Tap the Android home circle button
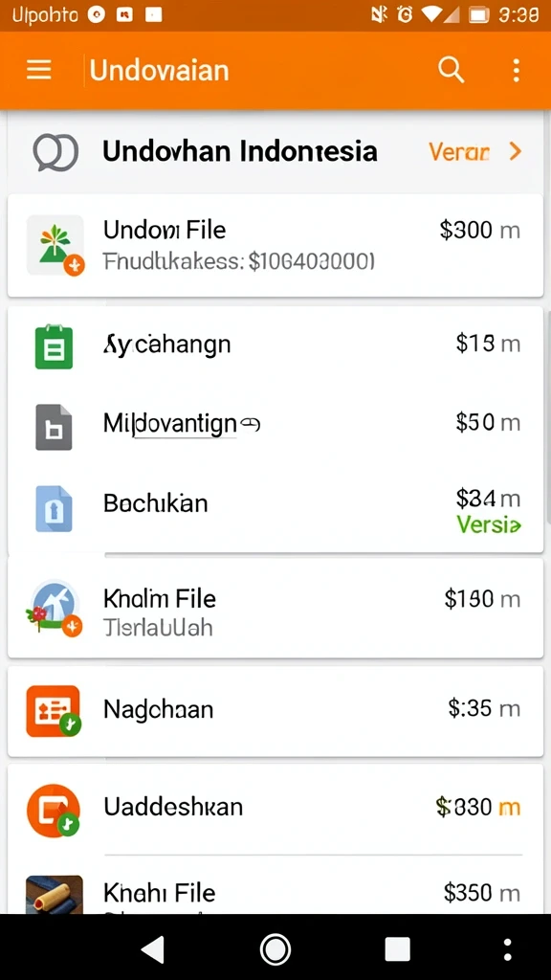The height and width of the screenshot is (980, 551). 275,949
